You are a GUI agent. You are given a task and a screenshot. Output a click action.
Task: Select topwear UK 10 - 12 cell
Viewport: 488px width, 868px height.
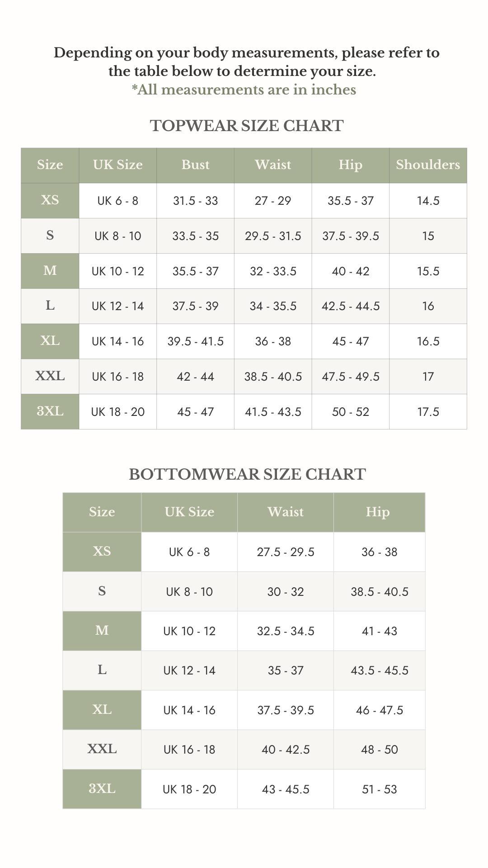pos(118,271)
